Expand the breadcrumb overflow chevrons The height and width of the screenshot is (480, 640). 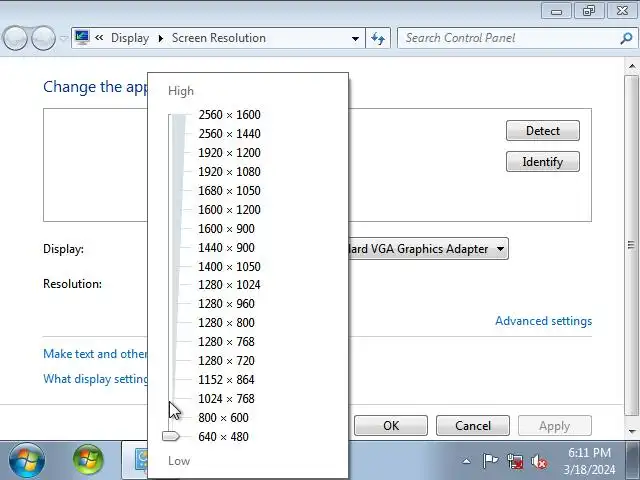point(99,38)
